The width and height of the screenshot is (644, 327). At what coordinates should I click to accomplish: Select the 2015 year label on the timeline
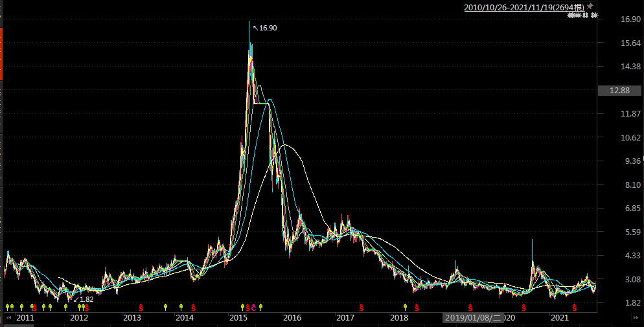point(238,318)
